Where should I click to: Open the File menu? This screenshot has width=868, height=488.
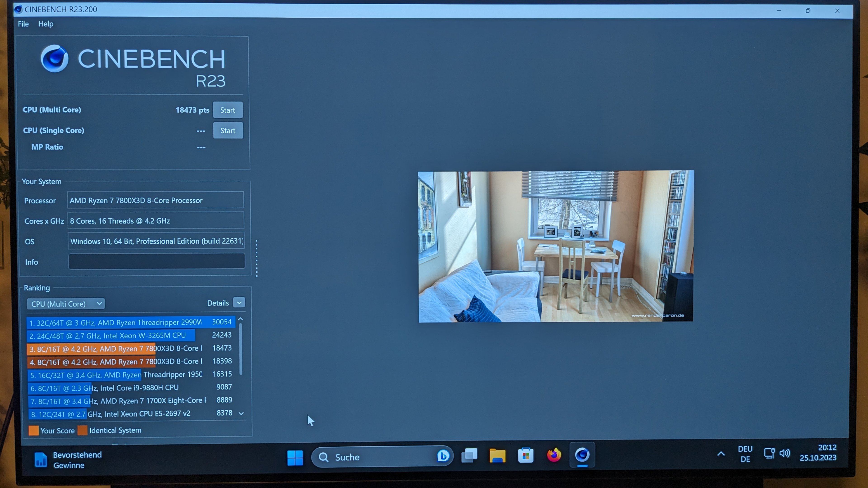[23, 24]
